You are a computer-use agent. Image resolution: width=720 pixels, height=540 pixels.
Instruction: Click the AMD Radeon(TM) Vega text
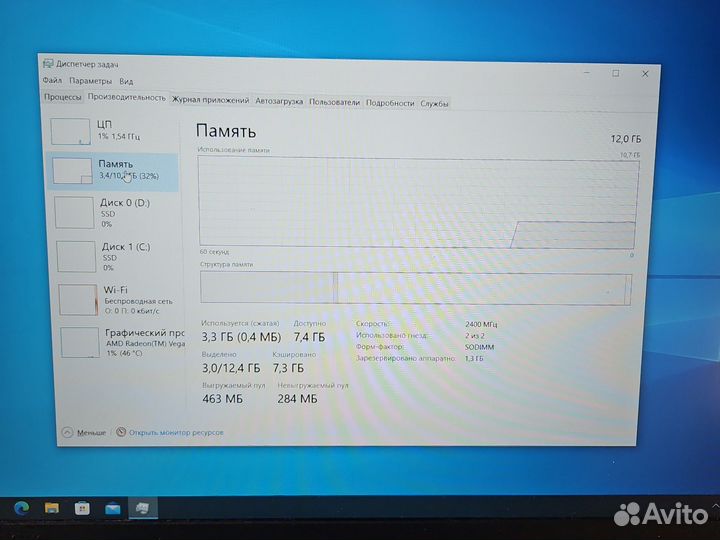coord(145,343)
